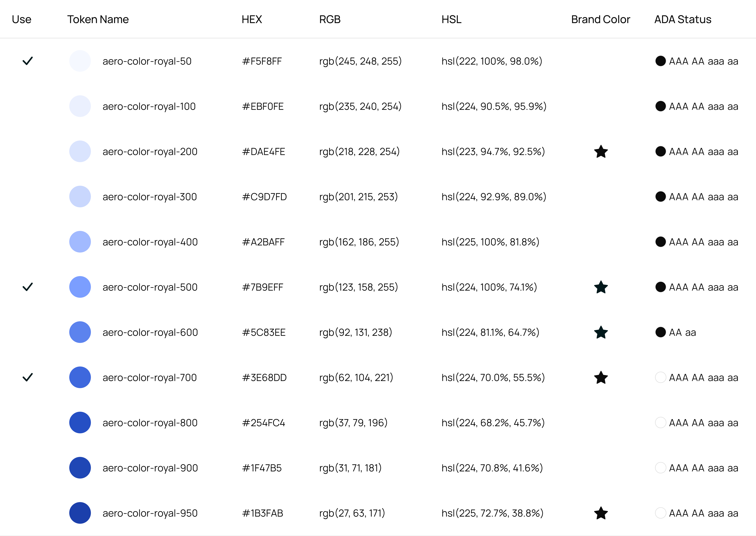
Task: Click the hex value #1F47B5
Action: (262, 468)
